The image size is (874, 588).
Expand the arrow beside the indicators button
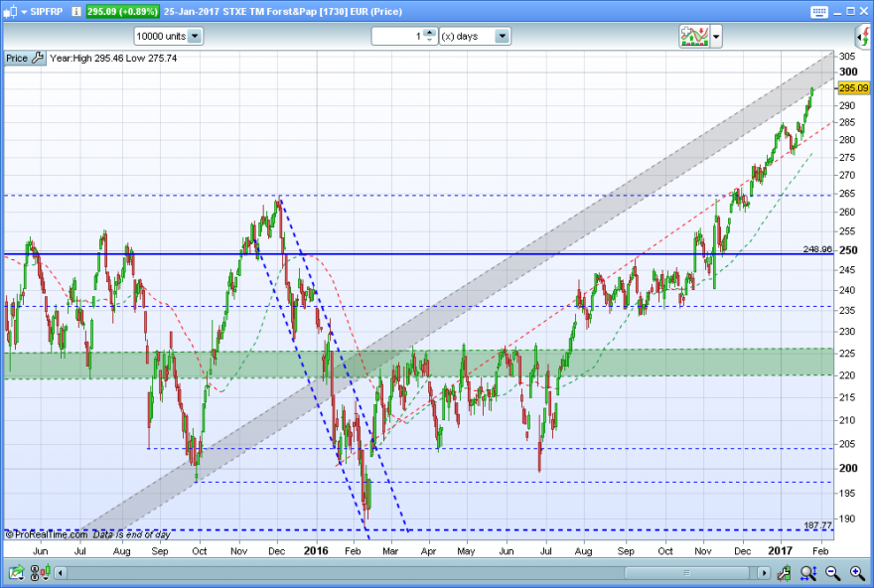point(716,37)
